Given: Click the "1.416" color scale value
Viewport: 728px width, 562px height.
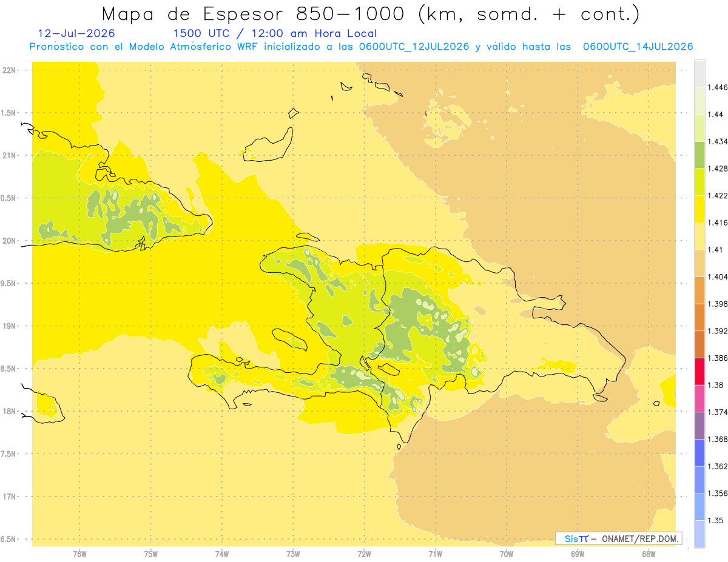Looking at the screenshot, I should coord(718,222).
